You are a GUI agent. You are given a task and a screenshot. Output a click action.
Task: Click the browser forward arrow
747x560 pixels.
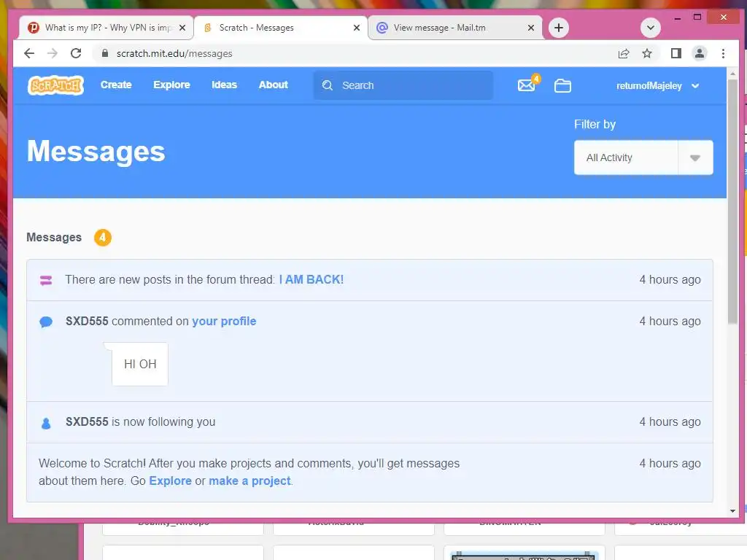[53, 53]
